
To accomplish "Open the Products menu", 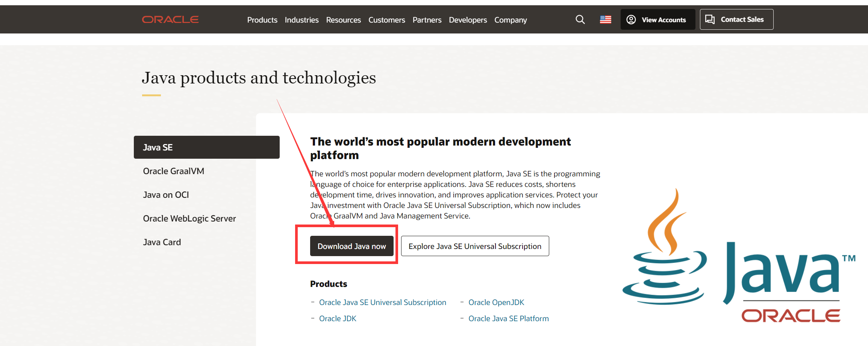I will (262, 20).
